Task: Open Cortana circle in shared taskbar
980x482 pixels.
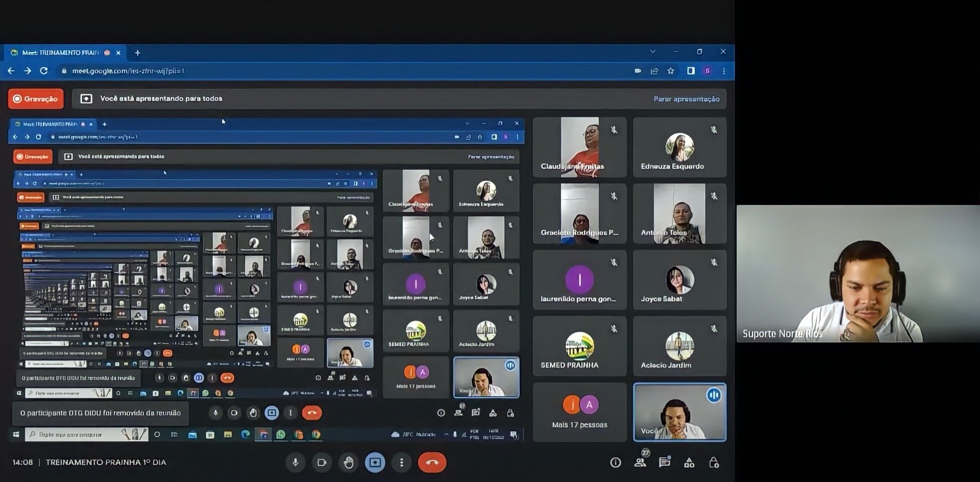Action: 157,435
